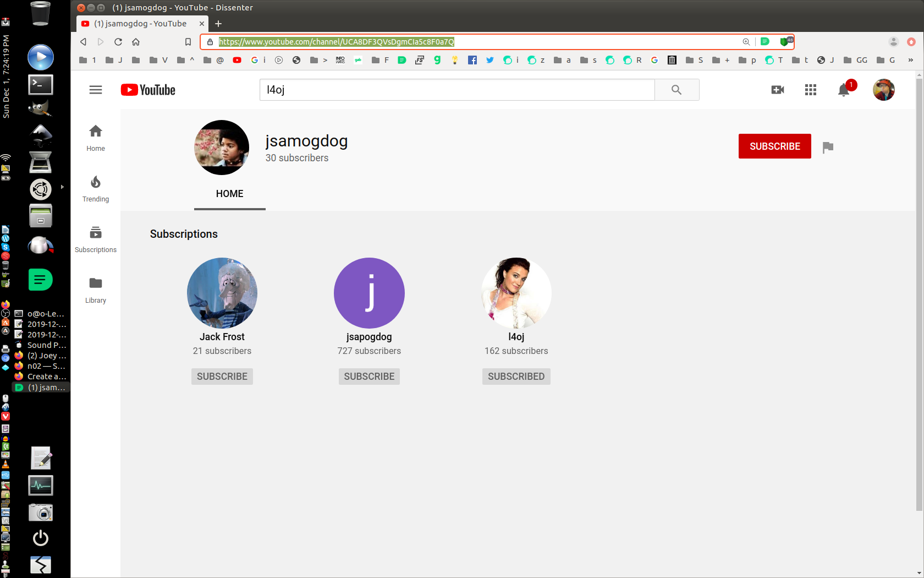Open the Trash on the desktop panel
924x578 pixels.
tap(41, 14)
